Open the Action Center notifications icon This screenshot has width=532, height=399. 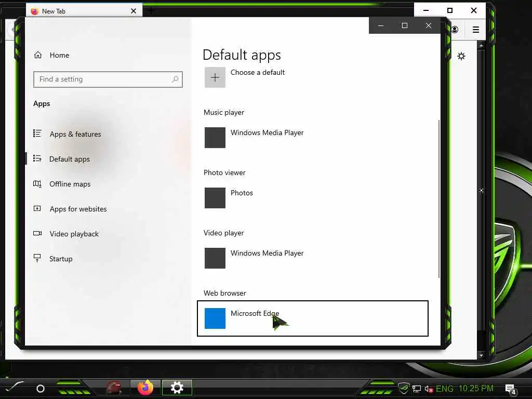[510, 390]
